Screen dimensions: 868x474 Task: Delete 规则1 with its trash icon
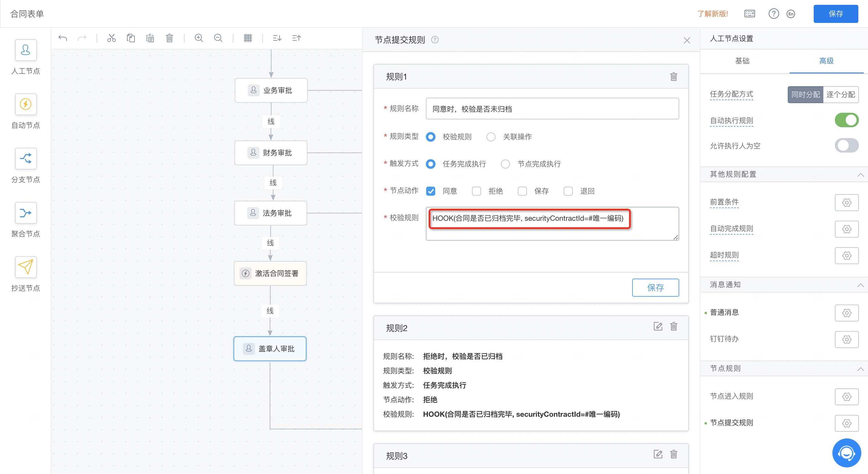point(673,77)
